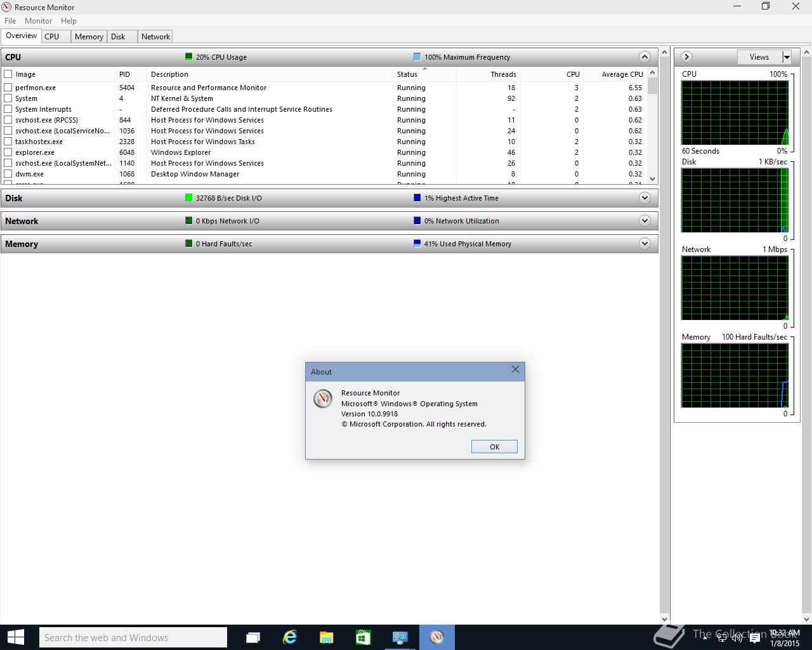Screen dimensions: 812x650
Task: Click the CPU process list scrollbar down arrow
Action: click(x=653, y=179)
